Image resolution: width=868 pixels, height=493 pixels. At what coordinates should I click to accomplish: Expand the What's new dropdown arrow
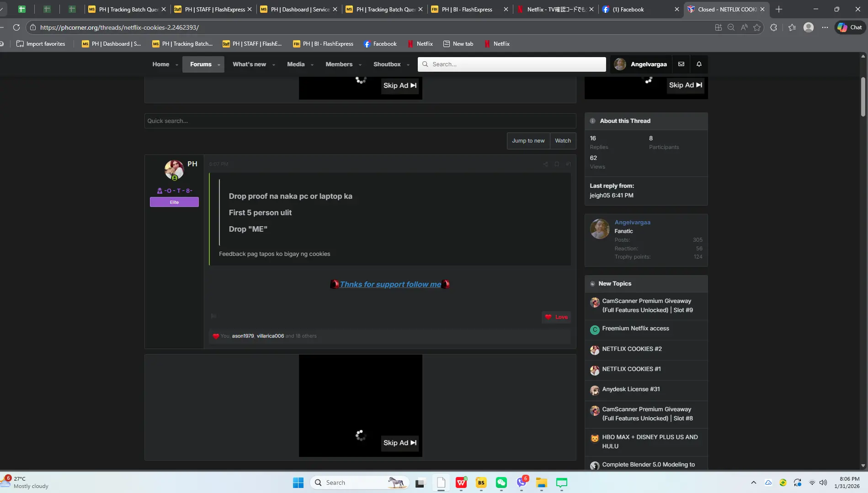pyautogui.click(x=274, y=65)
